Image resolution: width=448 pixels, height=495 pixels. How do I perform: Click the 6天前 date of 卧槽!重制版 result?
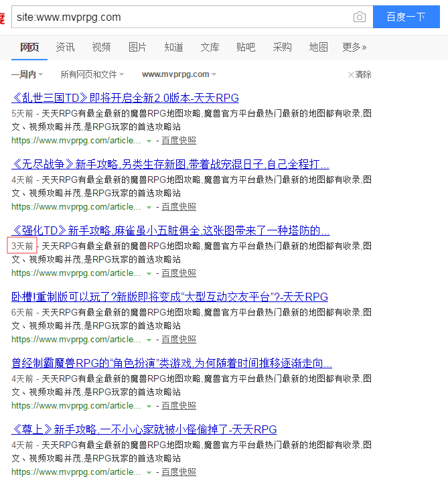22,312
